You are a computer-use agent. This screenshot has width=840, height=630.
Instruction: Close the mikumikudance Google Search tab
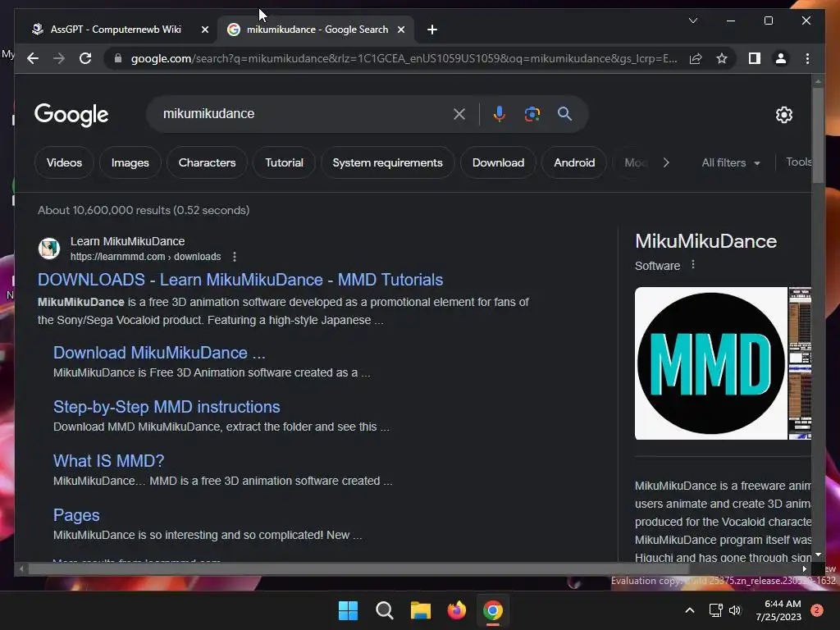pos(400,30)
